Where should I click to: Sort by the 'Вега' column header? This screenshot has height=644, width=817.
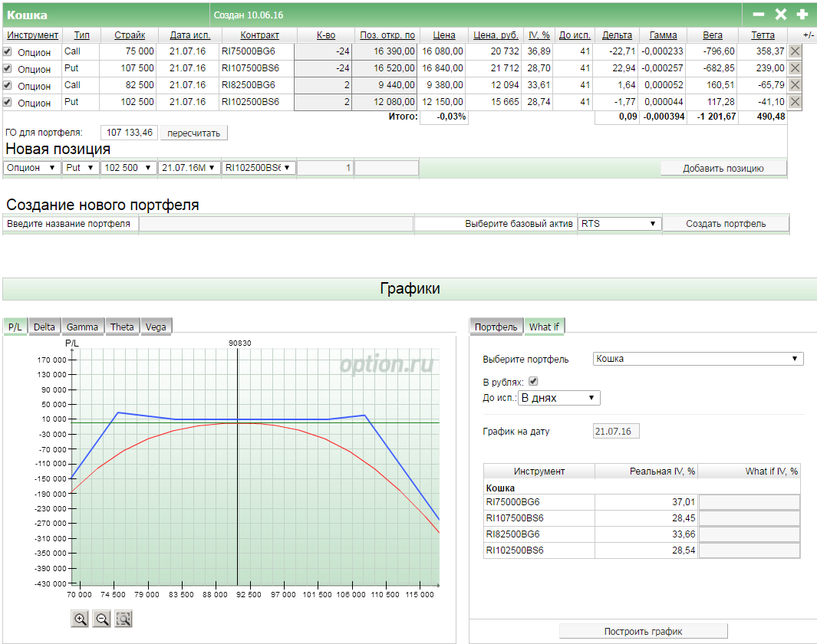pyautogui.click(x=712, y=34)
